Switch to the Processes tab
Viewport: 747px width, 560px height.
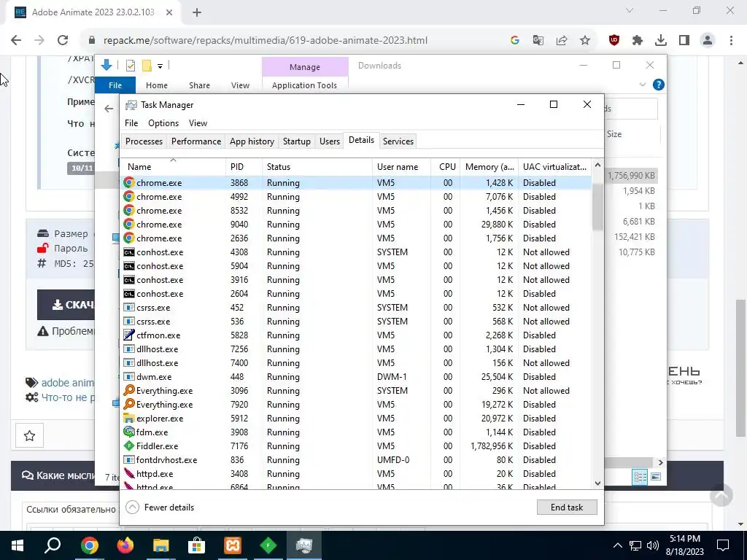[144, 141]
